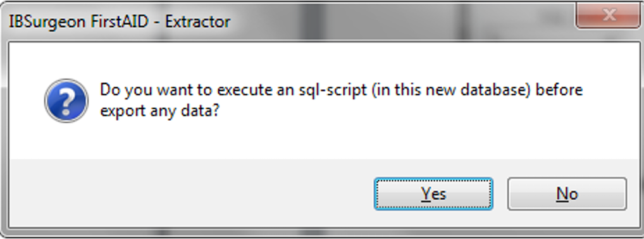Click the round question icon beside message
Image resolution: width=644 pixels, height=239 pixels.
click(x=66, y=101)
